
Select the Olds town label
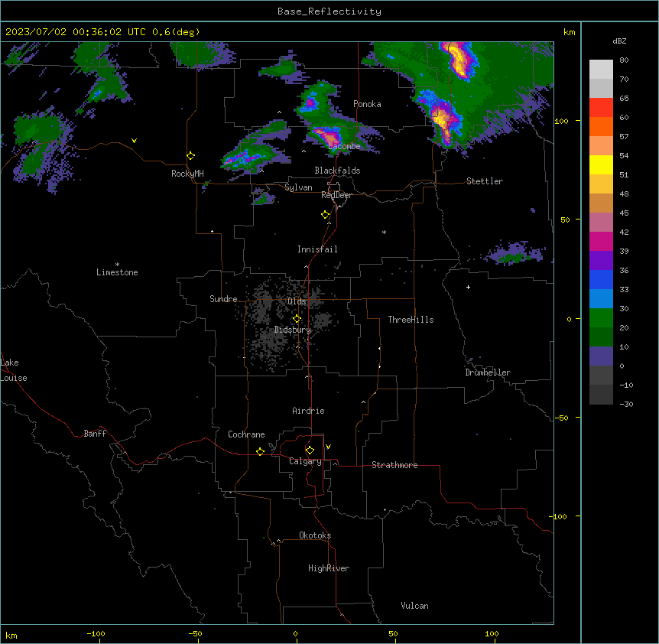pyautogui.click(x=297, y=301)
